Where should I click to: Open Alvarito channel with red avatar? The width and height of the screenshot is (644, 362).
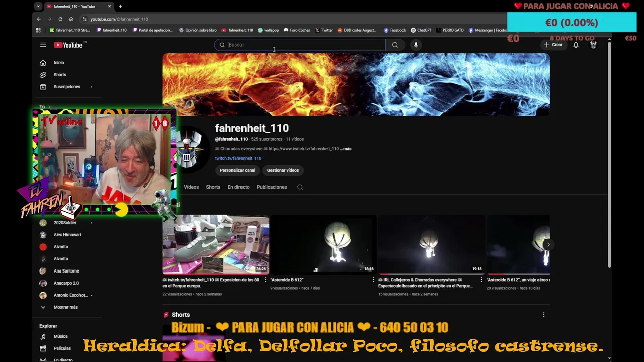(60, 247)
